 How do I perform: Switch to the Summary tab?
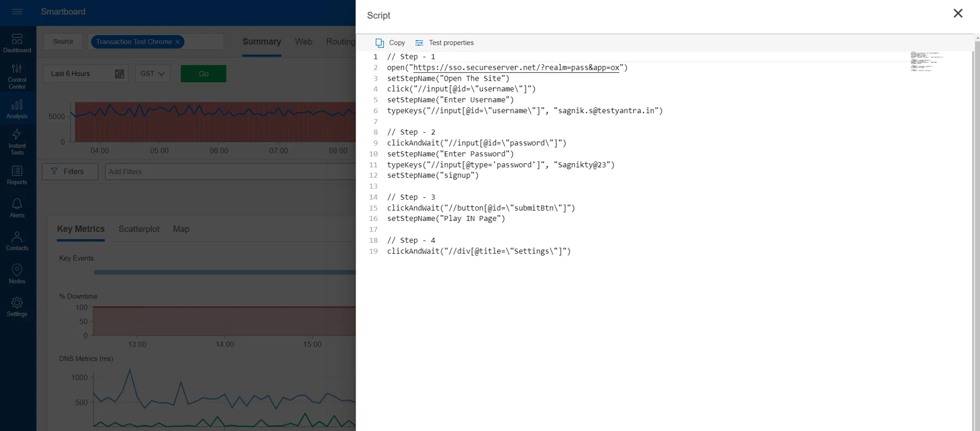click(x=262, y=42)
